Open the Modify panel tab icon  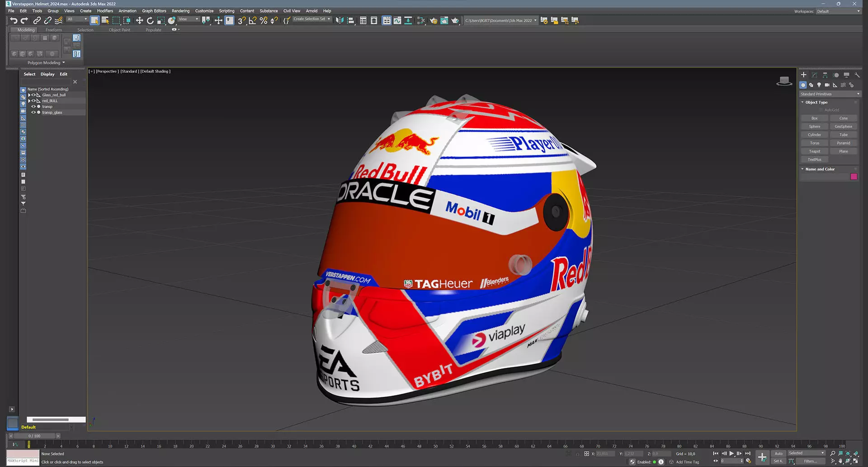(x=815, y=75)
